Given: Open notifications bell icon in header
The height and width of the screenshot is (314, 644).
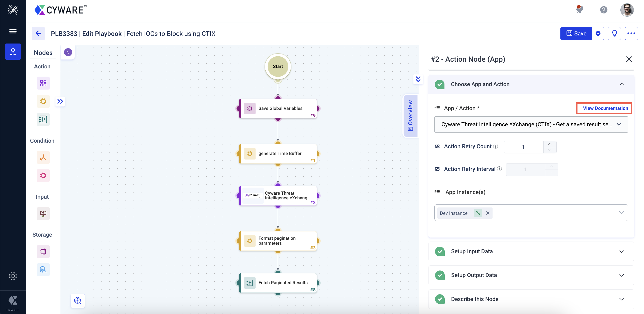Looking at the screenshot, I should [579, 10].
